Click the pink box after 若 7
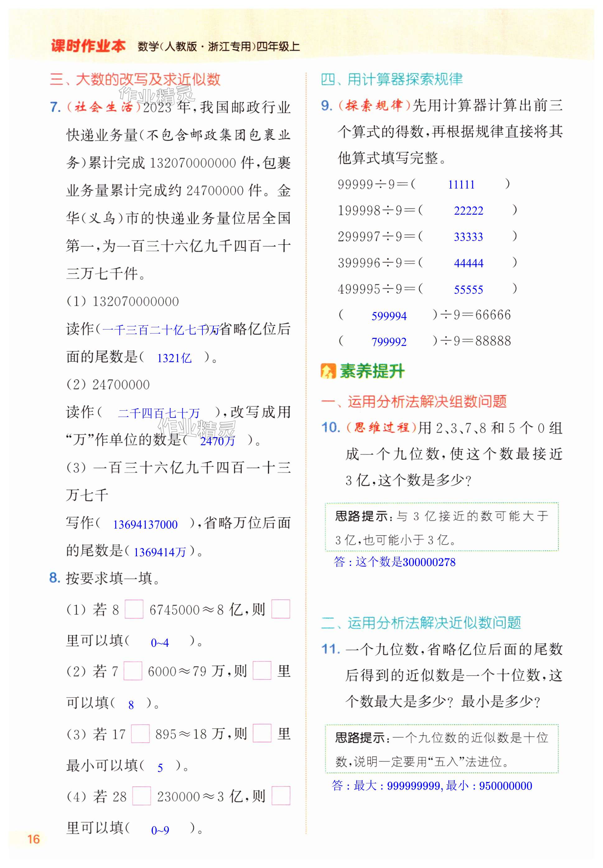 [x=133, y=671]
